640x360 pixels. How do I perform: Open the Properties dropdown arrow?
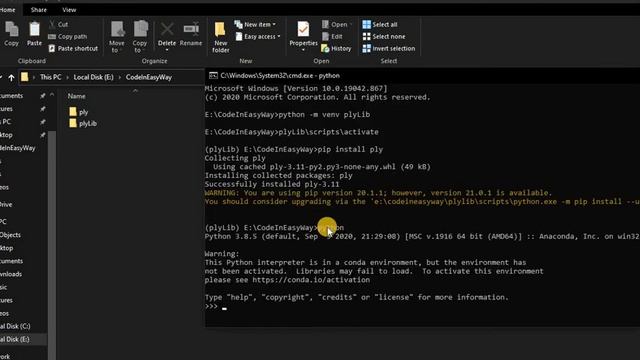[x=303, y=50]
